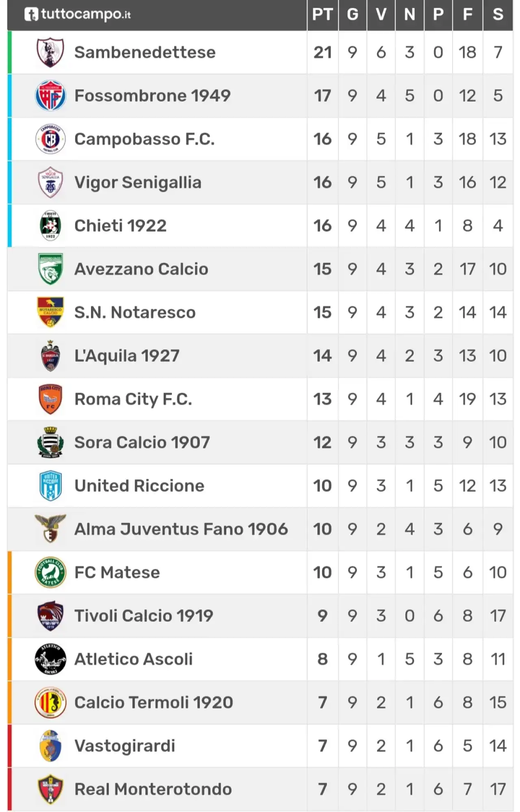
Task: Click the Sora Calcio 1907 points value
Action: pos(323,443)
